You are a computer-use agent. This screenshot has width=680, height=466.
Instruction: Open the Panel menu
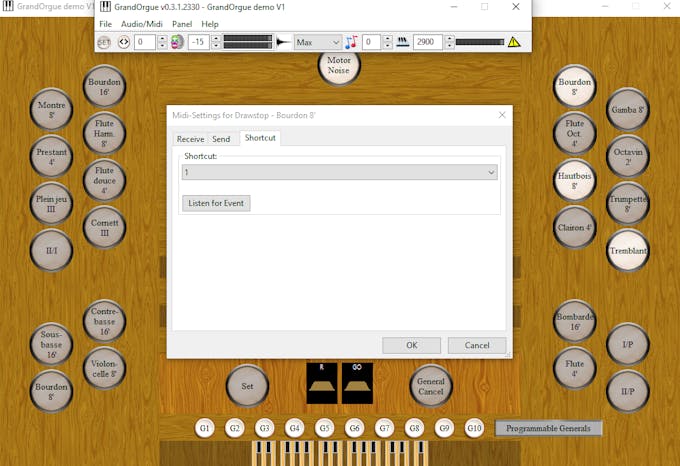182,24
